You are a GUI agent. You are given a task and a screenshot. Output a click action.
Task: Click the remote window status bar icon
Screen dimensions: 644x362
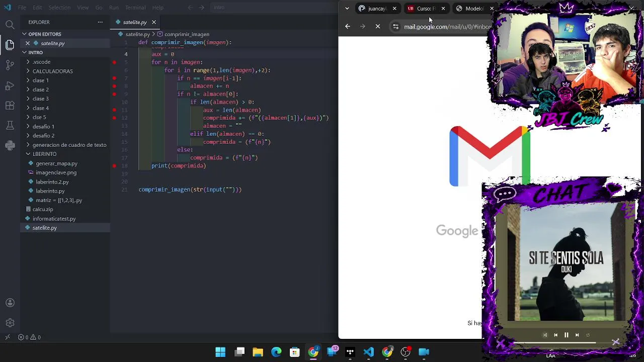click(x=7, y=337)
